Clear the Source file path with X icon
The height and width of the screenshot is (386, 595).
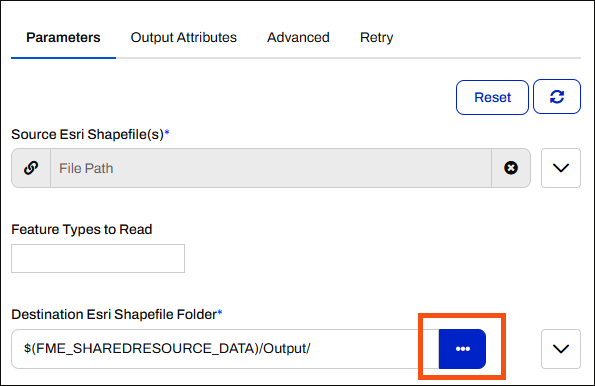pyautogui.click(x=511, y=168)
